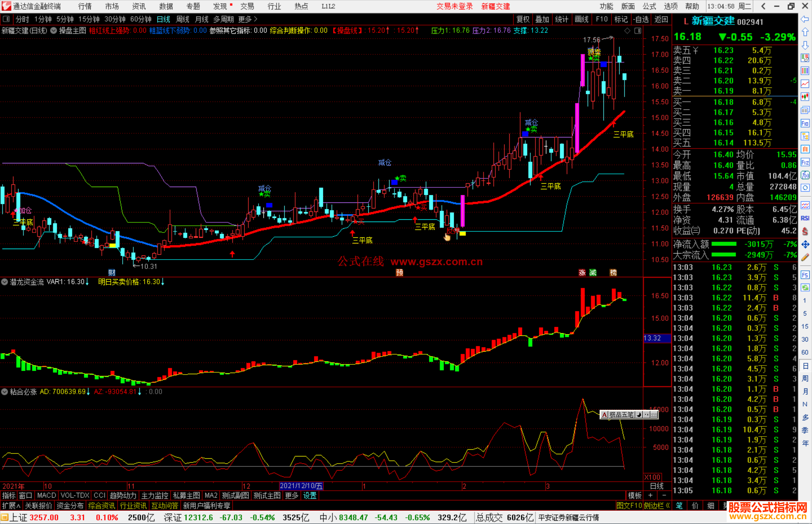Image resolution: width=812 pixels, height=524 pixels.
Task: Toggle the window icon at main chart header right
Action: 638,31
